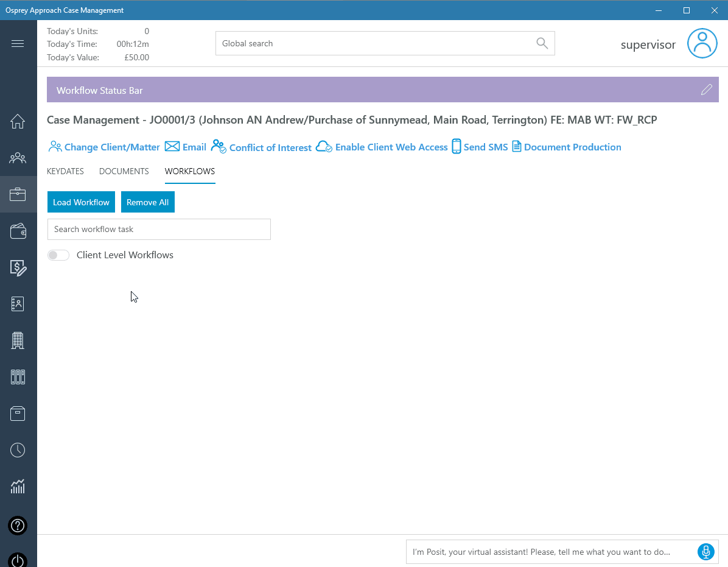Open the supervisor profile avatar
This screenshot has width=728, height=567.
(702, 43)
